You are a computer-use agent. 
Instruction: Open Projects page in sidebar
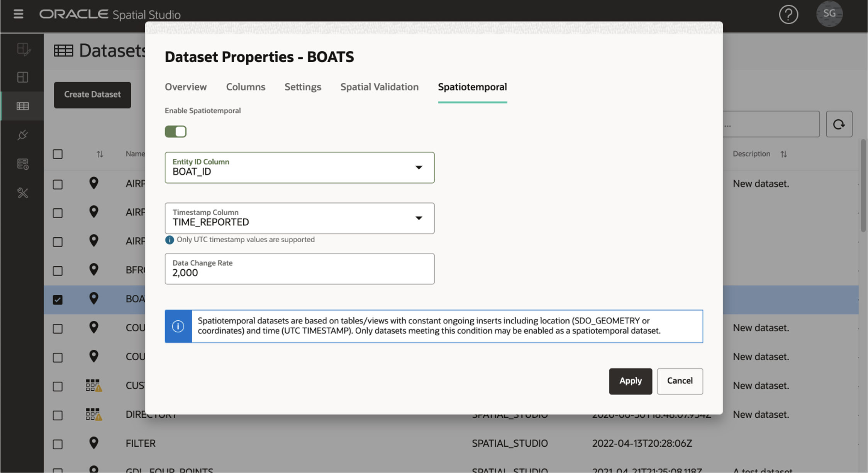coord(23,77)
